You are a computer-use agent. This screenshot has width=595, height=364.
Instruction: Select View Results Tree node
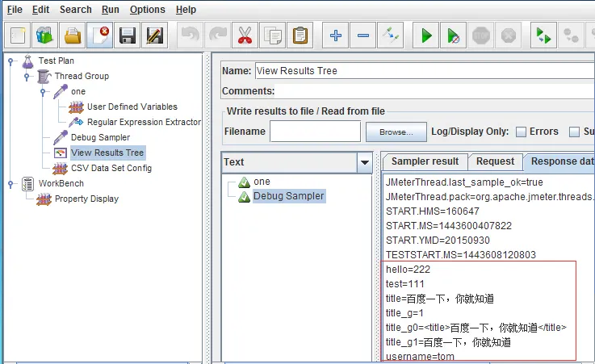(107, 153)
